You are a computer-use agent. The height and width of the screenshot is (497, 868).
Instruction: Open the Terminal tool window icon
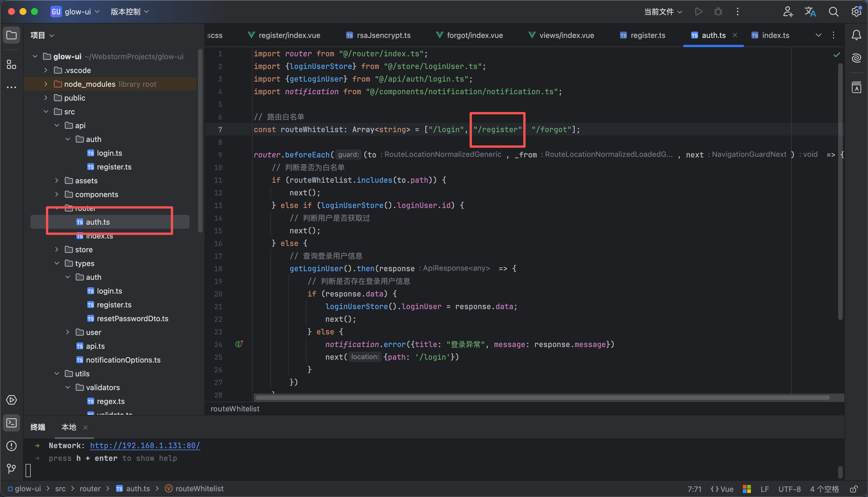[x=11, y=423]
